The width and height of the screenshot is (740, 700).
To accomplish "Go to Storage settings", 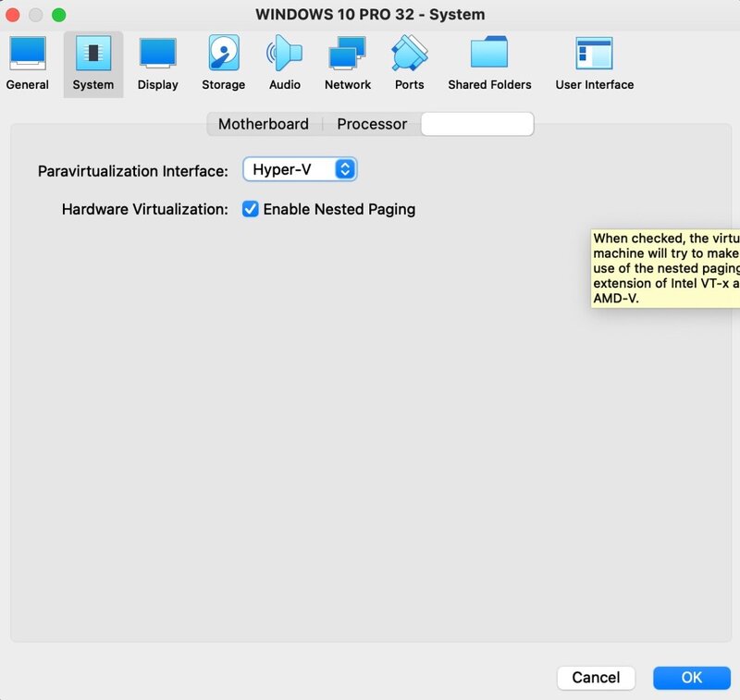I will tap(224, 64).
